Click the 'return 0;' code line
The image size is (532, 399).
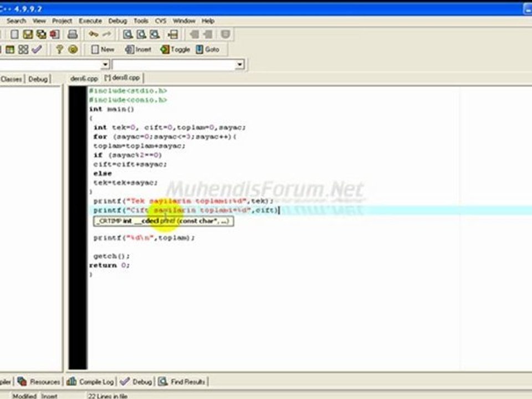click(x=109, y=265)
